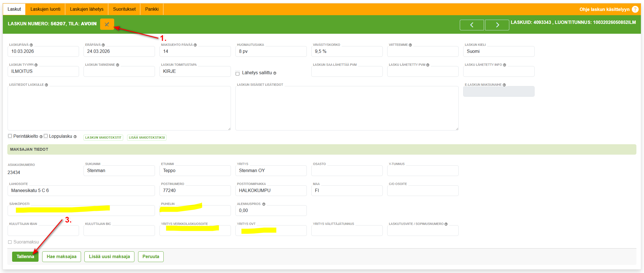Image resolution: width=644 pixels, height=273 pixels.
Task: Open the Laskun tyyppi ILMOITUS field
Action: click(43, 71)
